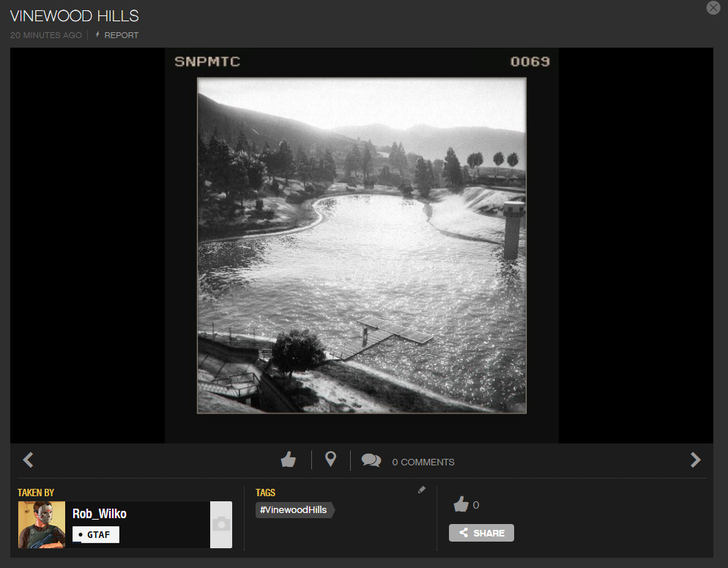Image resolution: width=728 pixels, height=568 pixels.
Task: Click the Vinewood Hills title
Action: click(74, 16)
